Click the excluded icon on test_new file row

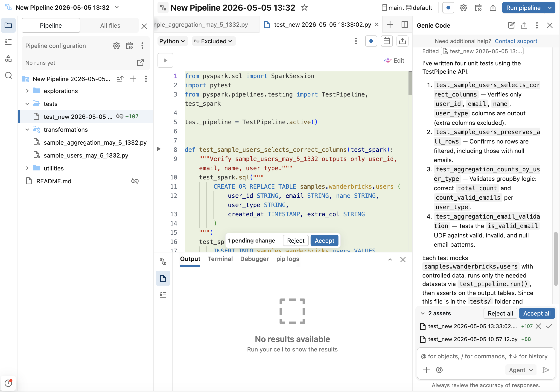click(x=120, y=116)
